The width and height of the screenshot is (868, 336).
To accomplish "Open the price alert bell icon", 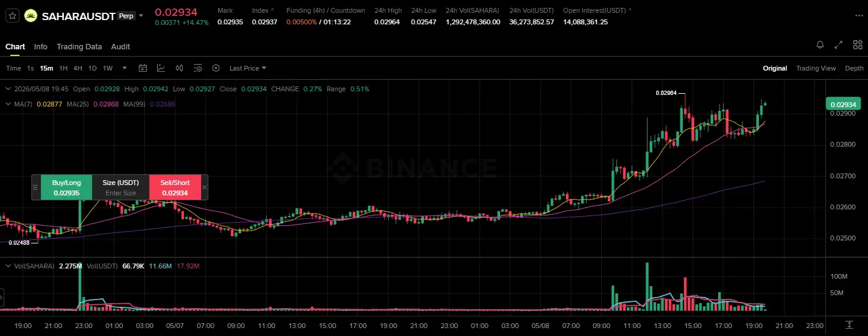I will [820, 45].
